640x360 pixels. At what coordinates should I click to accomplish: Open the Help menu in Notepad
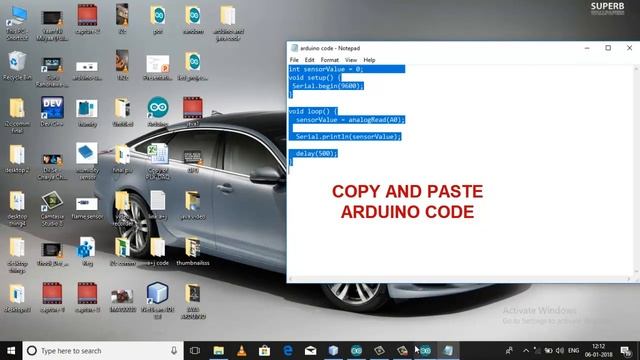tap(369, 60)
